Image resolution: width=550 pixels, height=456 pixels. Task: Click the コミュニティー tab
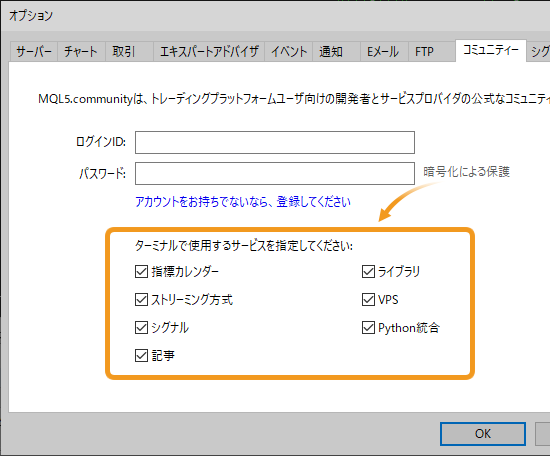pos(491,50)
